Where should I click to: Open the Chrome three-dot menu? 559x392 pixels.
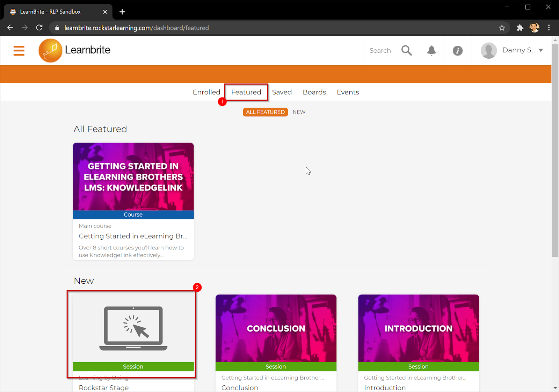tap(549, 28)
